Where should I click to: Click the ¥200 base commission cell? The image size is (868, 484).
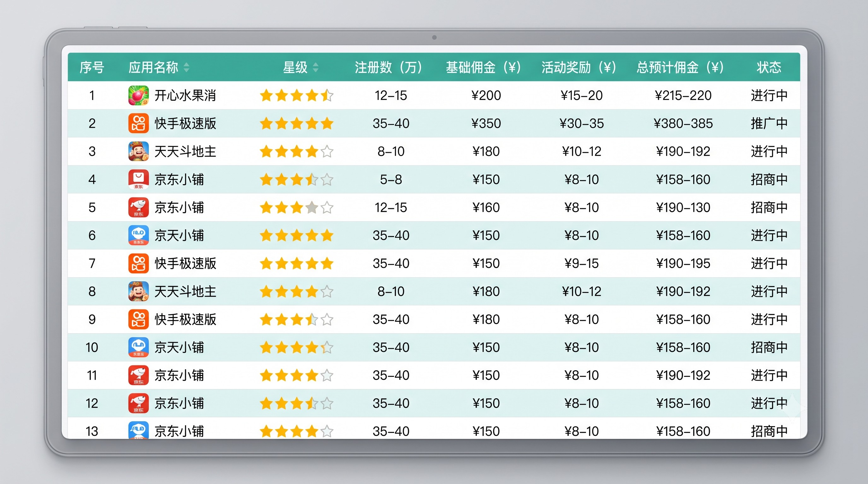pos(486,95)
